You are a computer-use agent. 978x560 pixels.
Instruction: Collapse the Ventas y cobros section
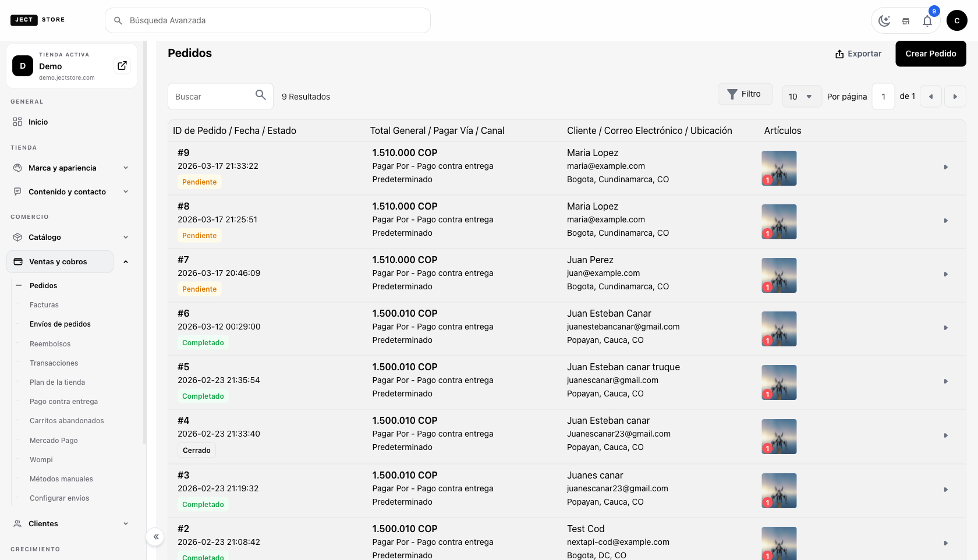126,262
